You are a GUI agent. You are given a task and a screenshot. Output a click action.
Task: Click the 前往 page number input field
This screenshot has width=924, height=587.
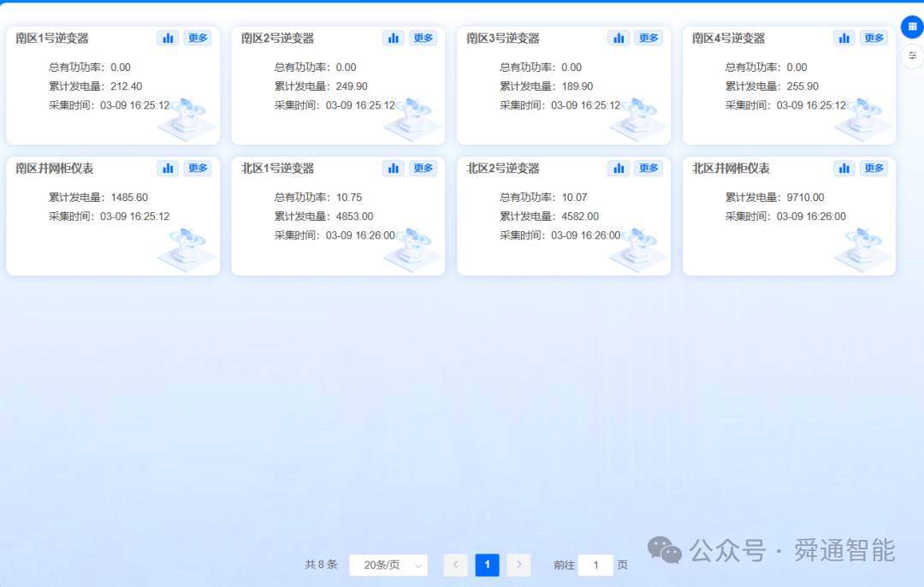(x=595, y=565)
